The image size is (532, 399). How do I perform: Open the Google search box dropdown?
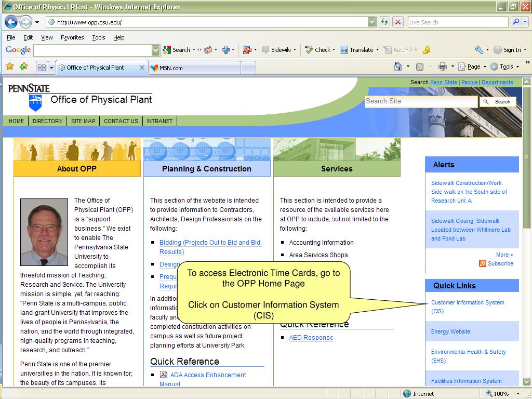155,50
